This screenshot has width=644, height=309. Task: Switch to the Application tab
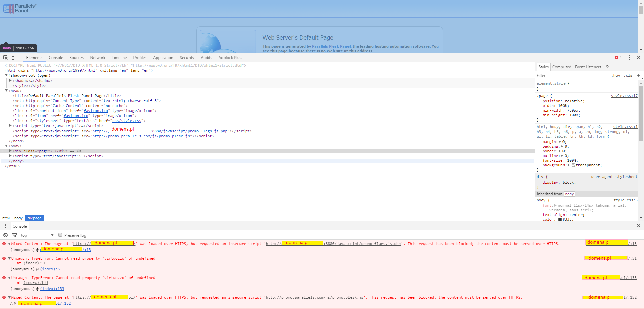163,58
